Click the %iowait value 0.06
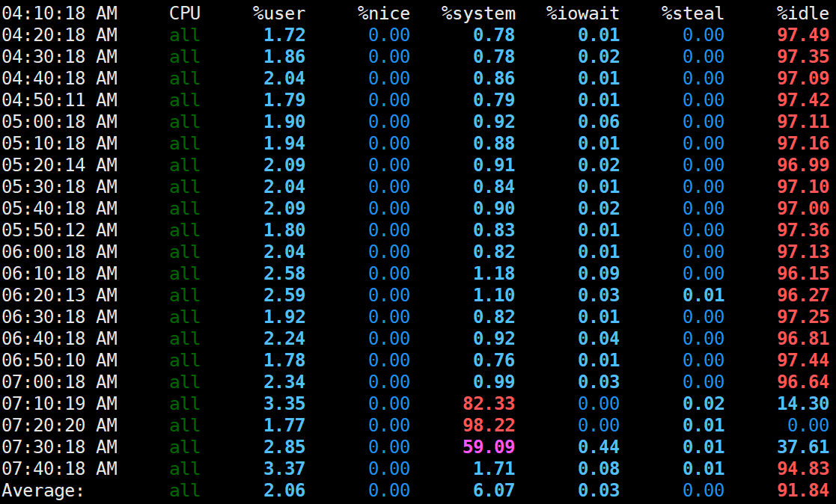The width and height of the screenshot is (836, 504). pos(599,121)
